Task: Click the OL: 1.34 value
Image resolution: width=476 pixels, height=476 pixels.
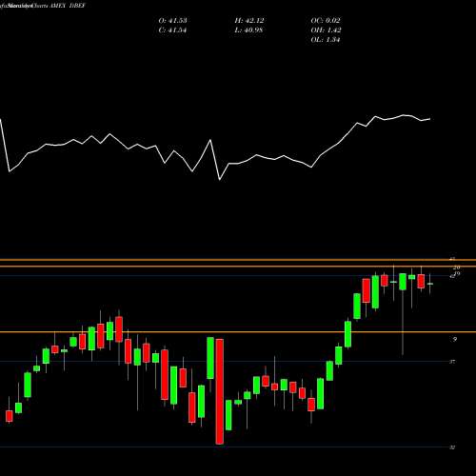Action: click(326, 40)
